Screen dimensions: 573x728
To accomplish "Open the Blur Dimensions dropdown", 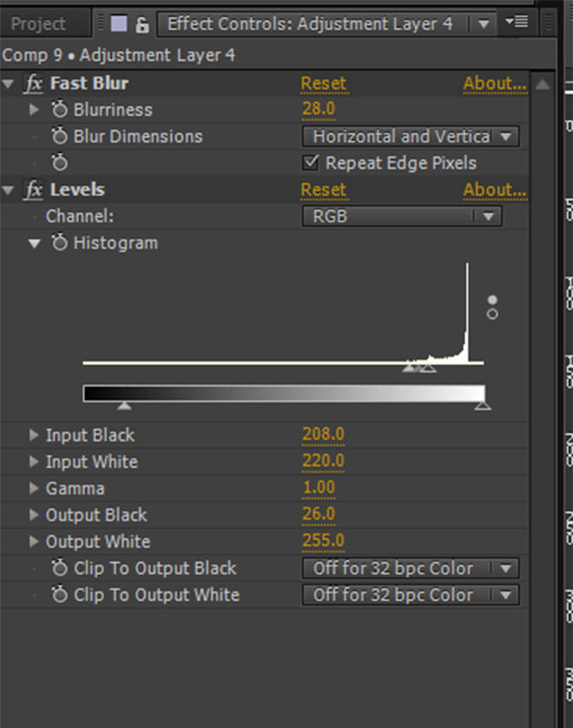I will tap(410, 136).
